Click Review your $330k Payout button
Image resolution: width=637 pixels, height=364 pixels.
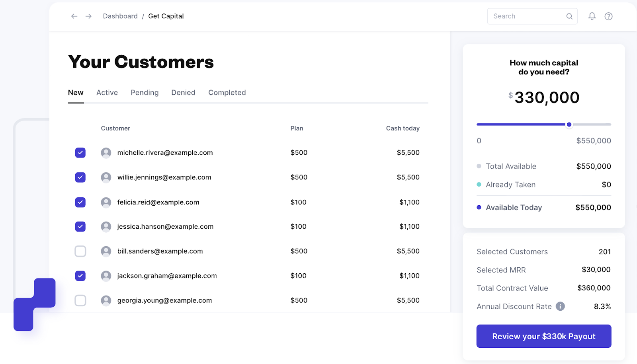pyautogui.click(x=544, y=336)
